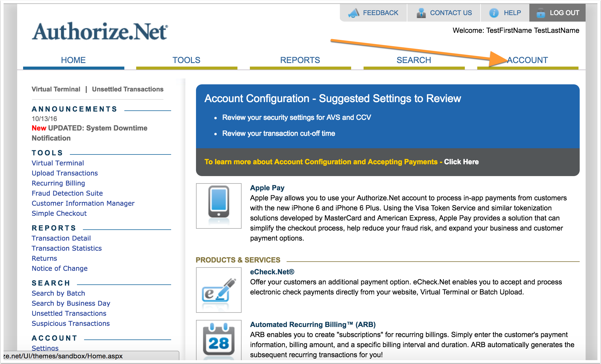The width and height of the screenshot is (601, 364).
Task: Click the Help info icon
Action: (x=494, y=13)
